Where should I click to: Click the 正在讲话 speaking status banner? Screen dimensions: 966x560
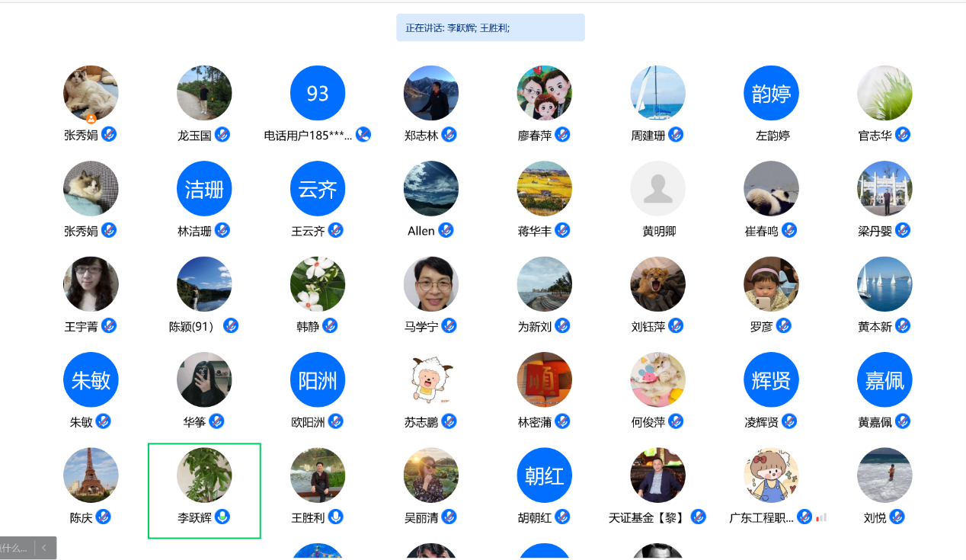pyautogui.click(x=490, y=27)
